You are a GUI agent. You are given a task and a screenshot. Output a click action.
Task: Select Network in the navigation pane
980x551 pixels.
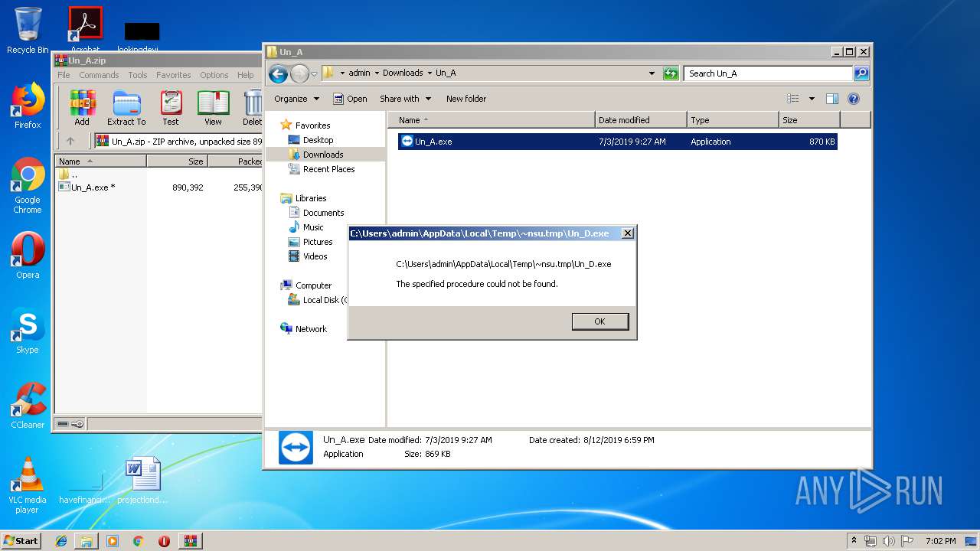coord(304,329)
